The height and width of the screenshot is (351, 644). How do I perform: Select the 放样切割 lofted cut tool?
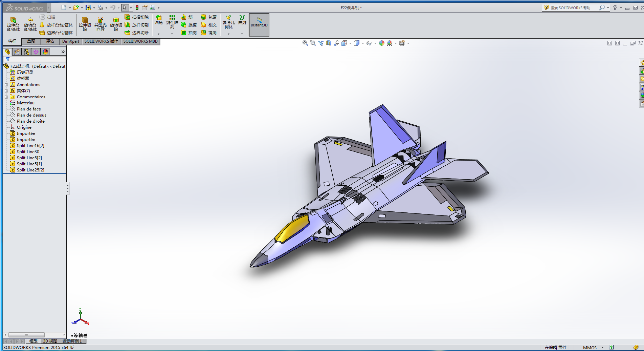click(x=137, y=25)
